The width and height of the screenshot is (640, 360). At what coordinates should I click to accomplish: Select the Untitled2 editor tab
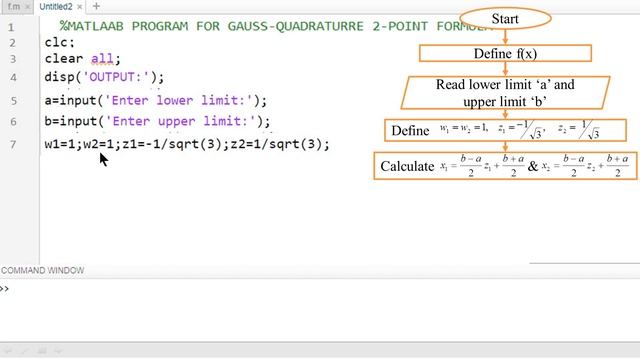pos(56,7)
